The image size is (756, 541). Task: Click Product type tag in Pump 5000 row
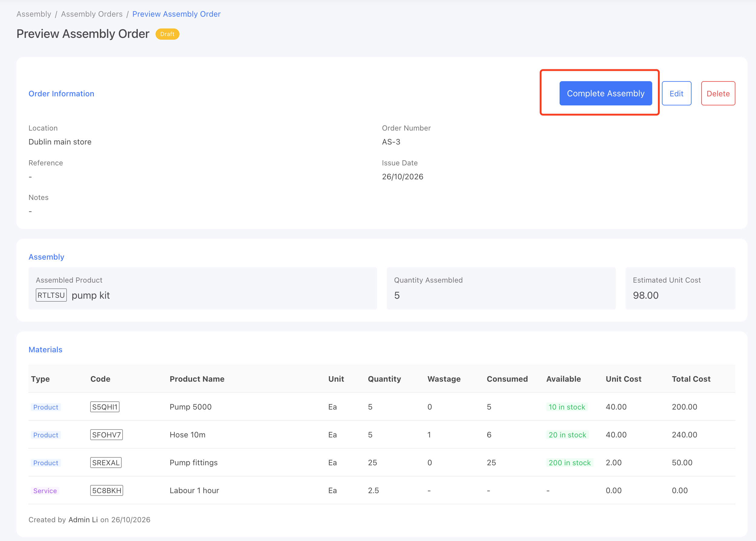tap(46, 407)
